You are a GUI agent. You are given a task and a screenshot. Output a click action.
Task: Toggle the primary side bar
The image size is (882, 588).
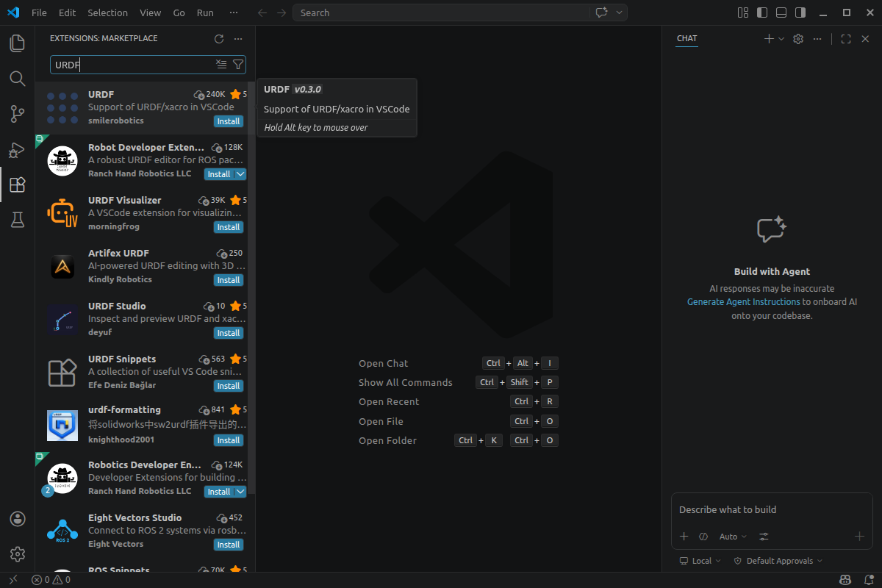[762, 12]
